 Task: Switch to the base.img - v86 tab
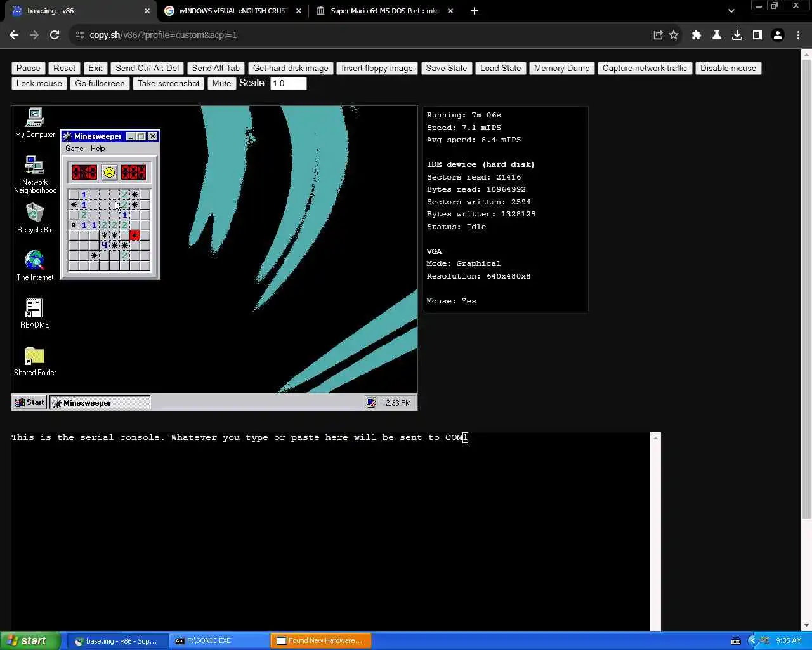79,11
